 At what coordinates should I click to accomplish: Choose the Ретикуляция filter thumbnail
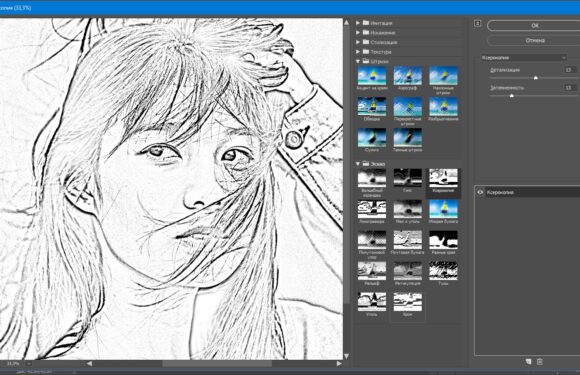(407, 271)
